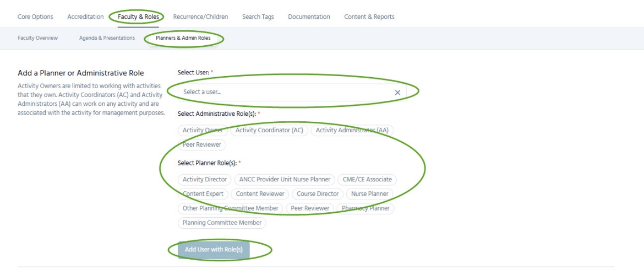
Task: Pick the Content Expert planner role
Action: [203, 194]
